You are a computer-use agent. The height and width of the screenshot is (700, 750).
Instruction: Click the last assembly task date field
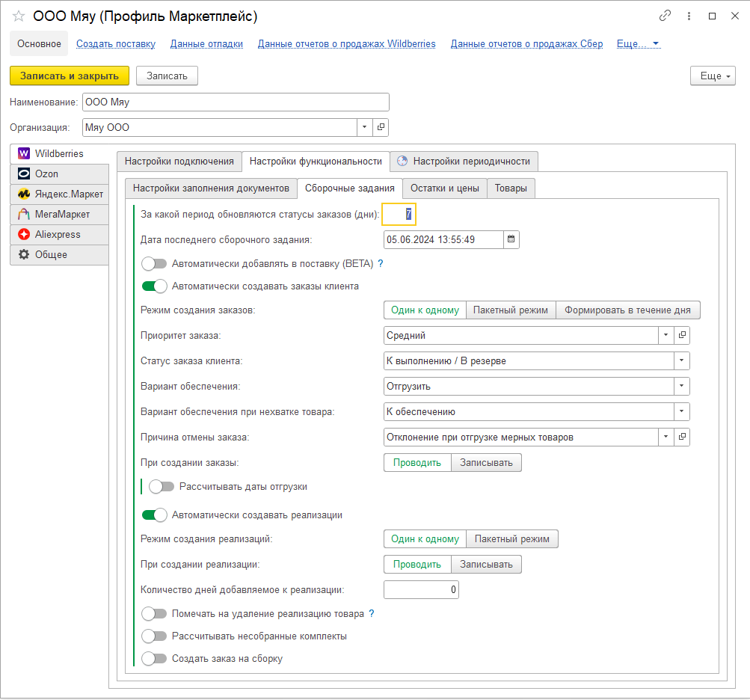[443, 239]
